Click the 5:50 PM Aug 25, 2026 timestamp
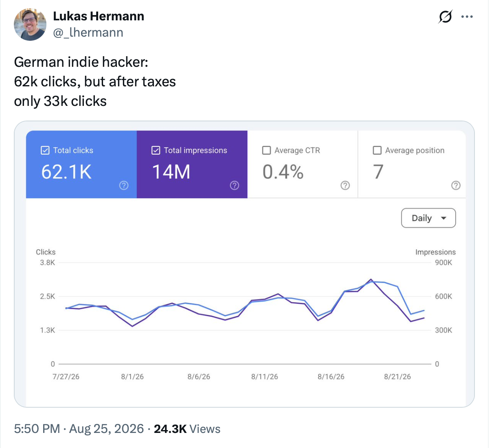The height and width of the screenshot is (448, 492). coord(79,428)
